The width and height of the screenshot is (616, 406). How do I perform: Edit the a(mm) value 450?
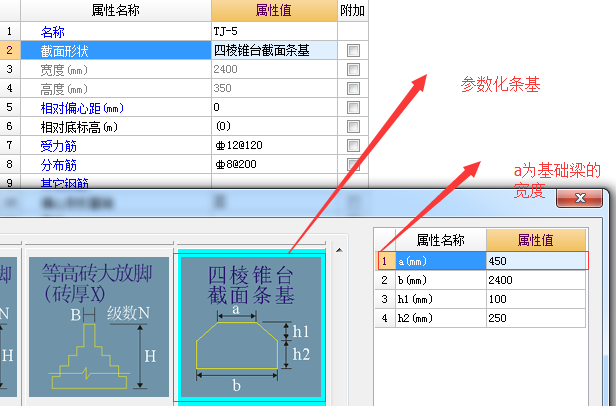[536, 261]
